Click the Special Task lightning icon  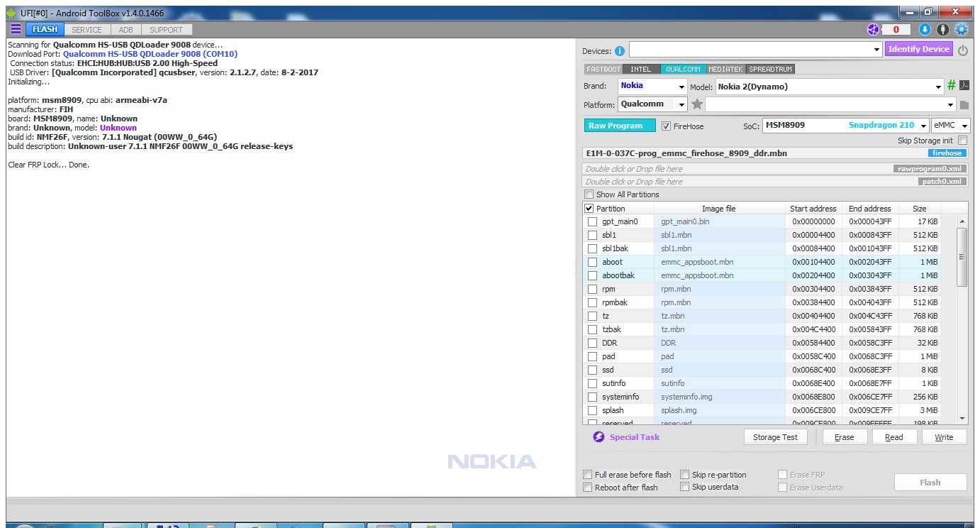pyautogui.click(x=598, y=437)
